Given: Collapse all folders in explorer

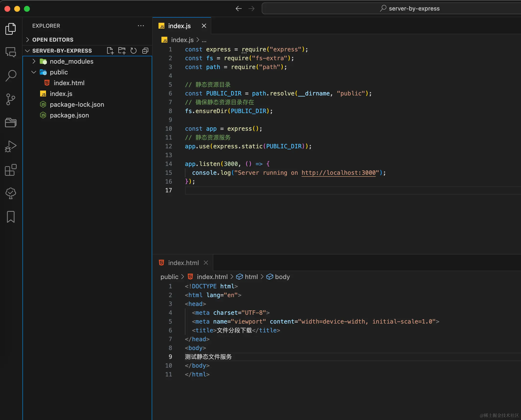Looking at the screenshot, I should (145, 51).
